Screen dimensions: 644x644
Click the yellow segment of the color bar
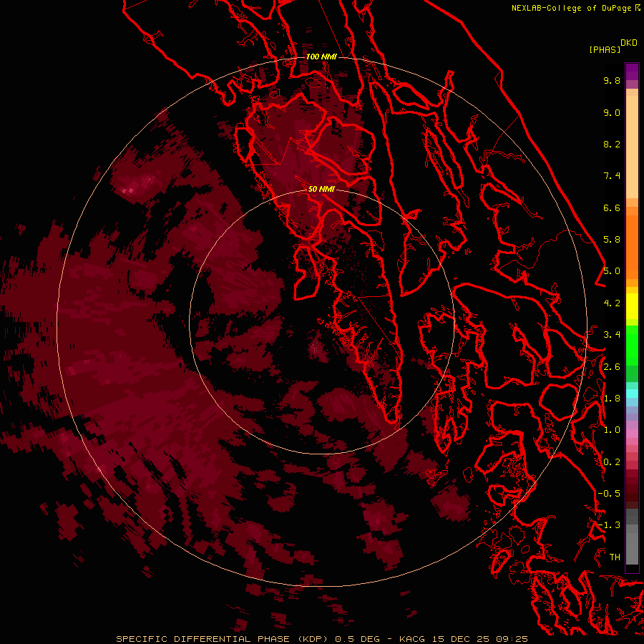point(632,306)
